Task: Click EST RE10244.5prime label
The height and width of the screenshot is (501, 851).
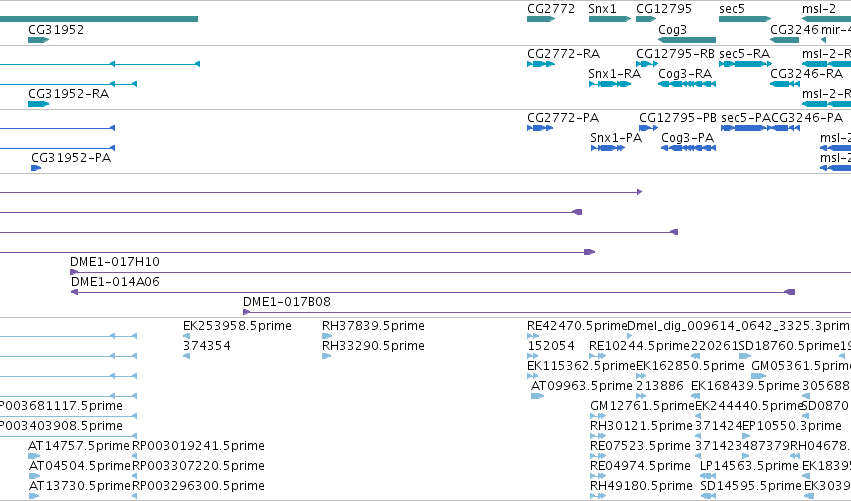Action: tap(639, 346)
